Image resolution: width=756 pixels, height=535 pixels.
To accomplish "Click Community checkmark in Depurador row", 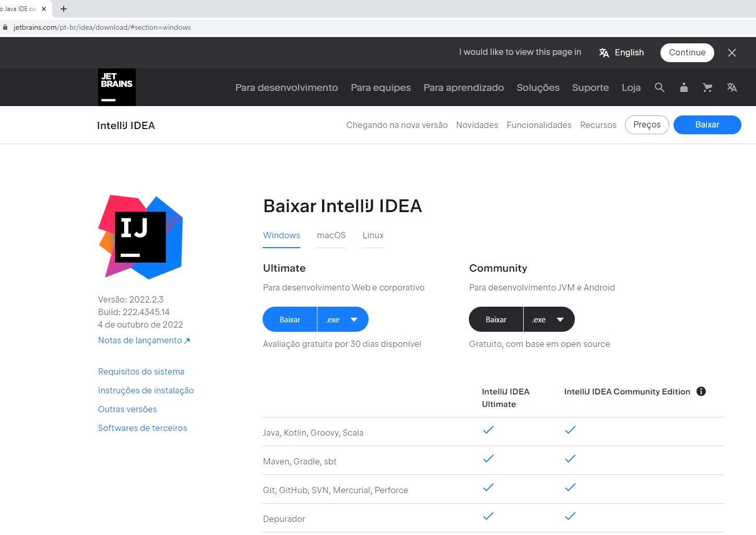I will click(570, 516).
